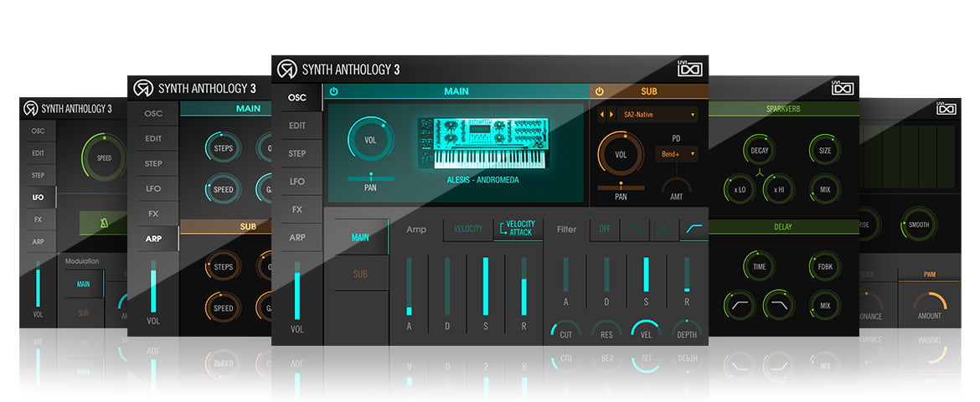The image size is (980, 402).
Task: Click the Amp Attack (A) slider
Action: coord(409,286)
